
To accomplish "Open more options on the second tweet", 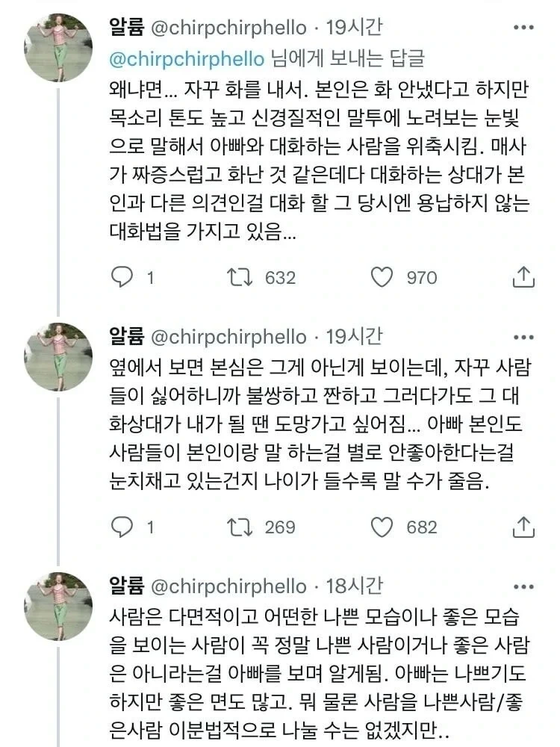I will [523, 337].
